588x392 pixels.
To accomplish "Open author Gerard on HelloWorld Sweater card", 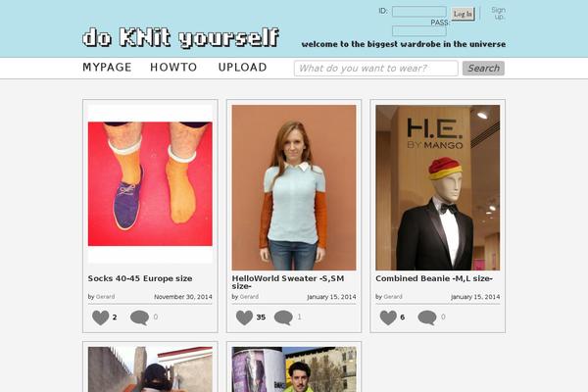I will [249, 297].
